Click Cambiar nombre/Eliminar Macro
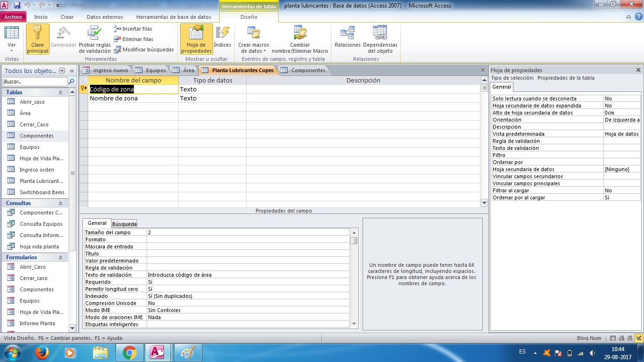The height and width of the screenshot is (362, 644). click(x=300, y=40)
